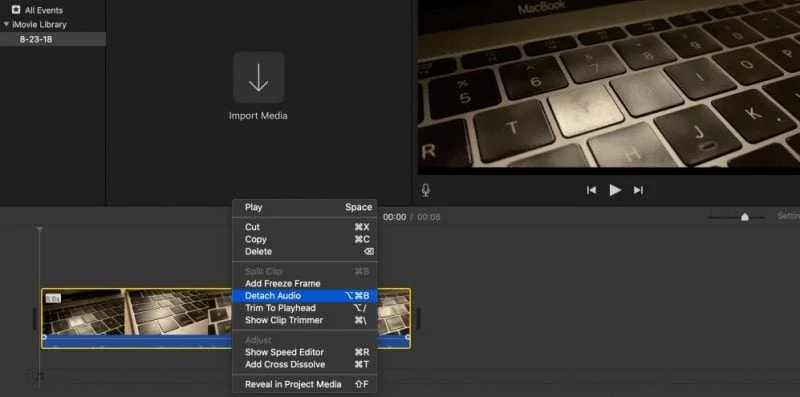Choose Delete from the context menu
Image resolution: width=800 pixels, height=397 pixels.
305,252
